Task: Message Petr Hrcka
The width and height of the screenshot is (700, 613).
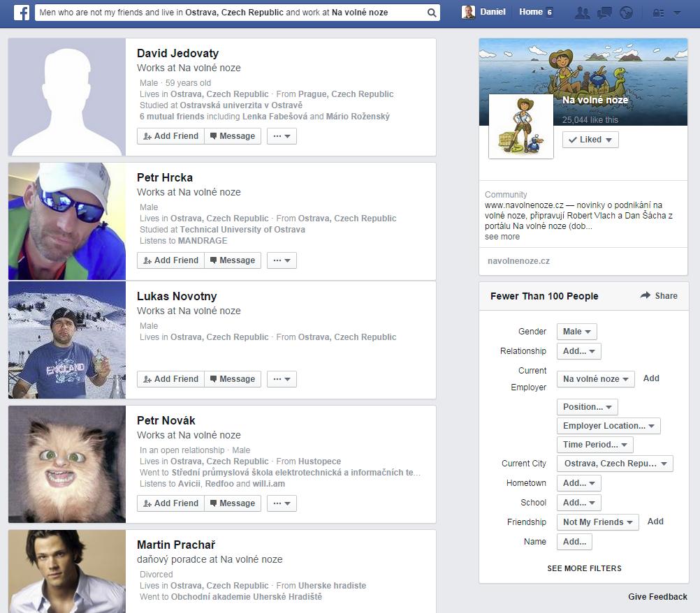Action: click(233, 260)
